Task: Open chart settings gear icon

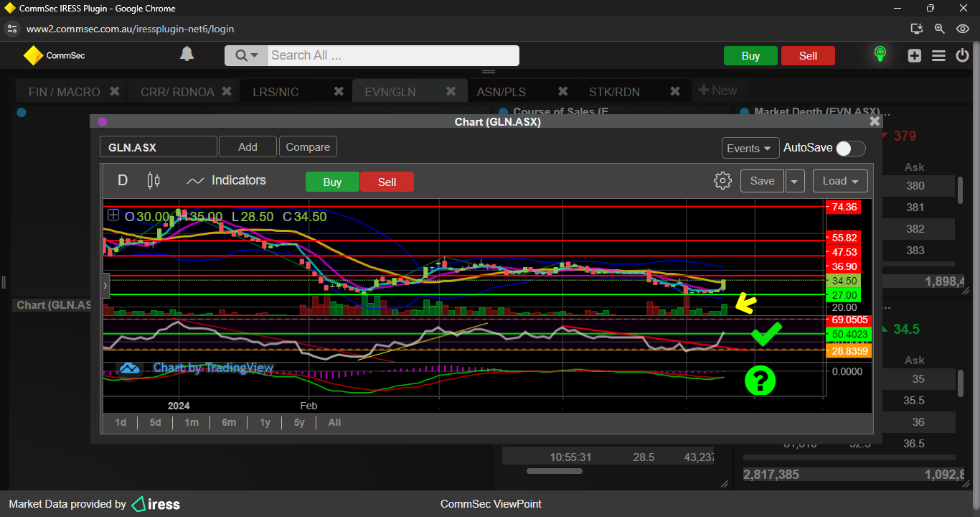Action: [722, 181]
